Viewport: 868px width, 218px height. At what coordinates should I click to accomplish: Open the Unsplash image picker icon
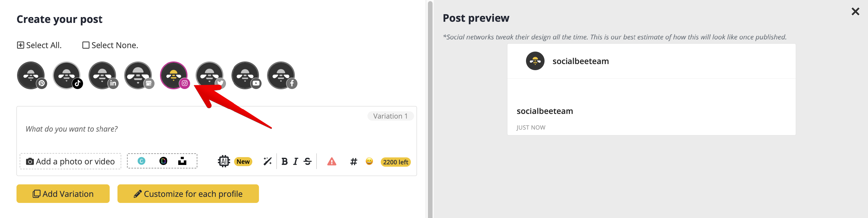point(182,161)
